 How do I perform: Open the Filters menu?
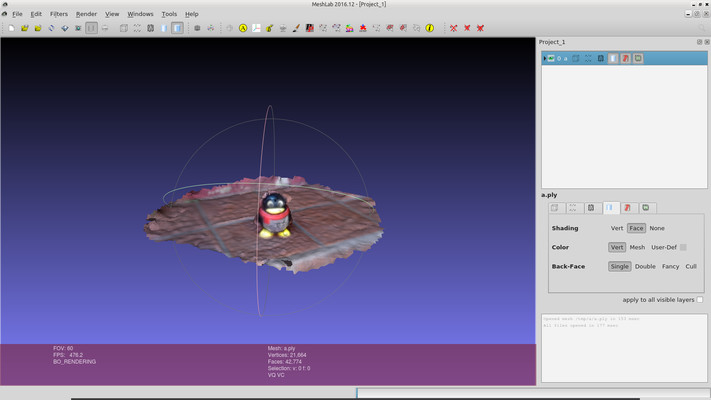click(58, 14)
